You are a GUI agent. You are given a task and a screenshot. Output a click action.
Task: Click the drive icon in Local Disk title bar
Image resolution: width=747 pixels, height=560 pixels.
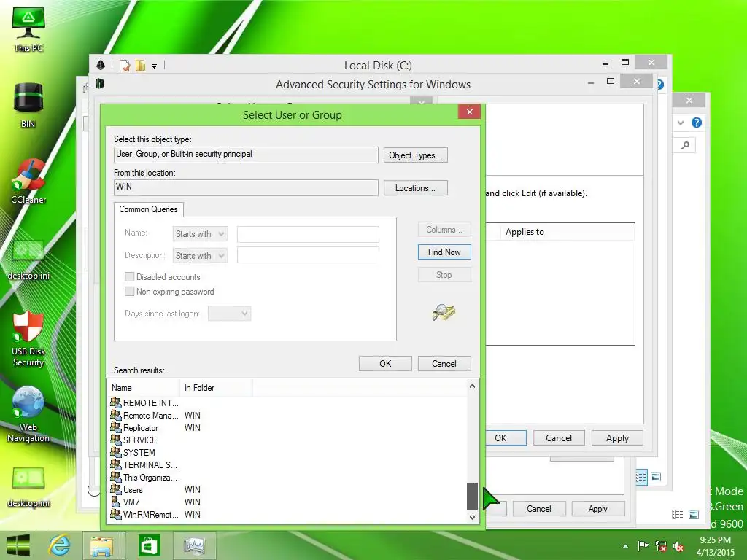pyautogui.click(x=101, y=65)
